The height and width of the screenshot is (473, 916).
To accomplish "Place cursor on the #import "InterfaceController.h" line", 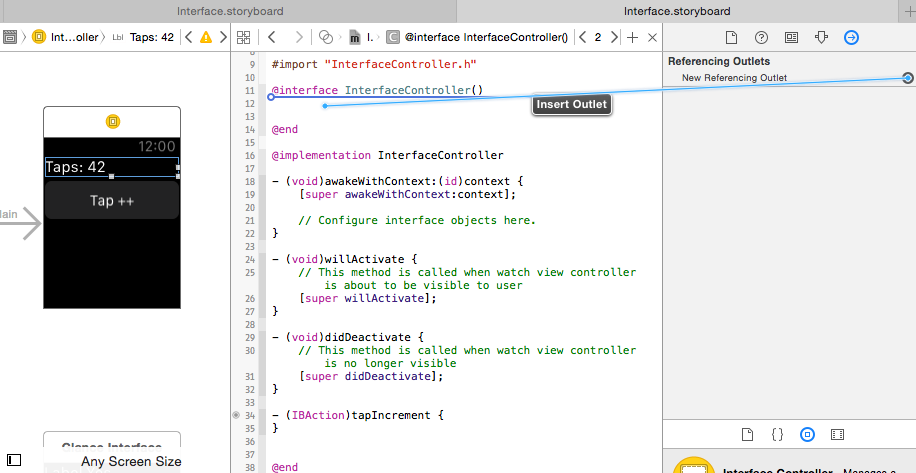I will (x=374, y=64).
